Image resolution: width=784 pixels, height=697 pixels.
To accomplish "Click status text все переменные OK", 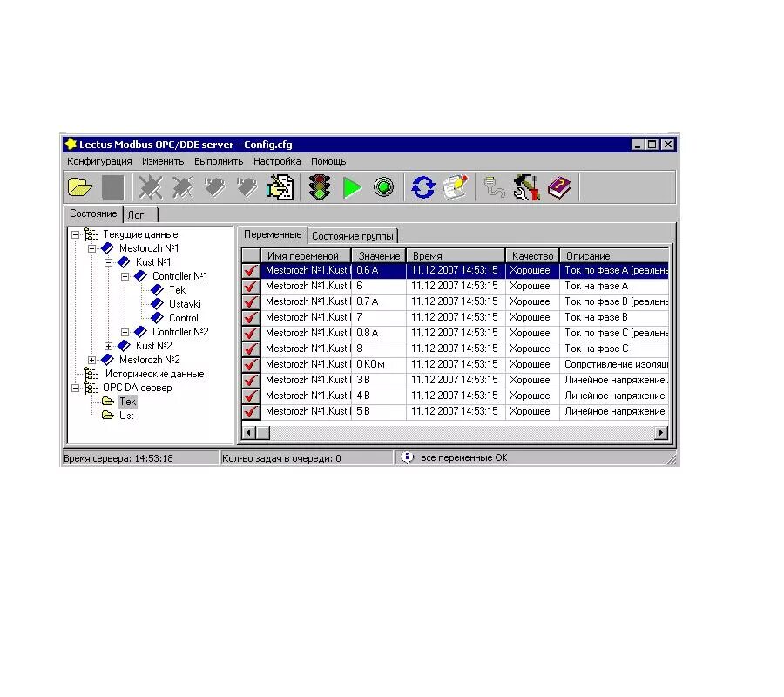I will point(463,457).
